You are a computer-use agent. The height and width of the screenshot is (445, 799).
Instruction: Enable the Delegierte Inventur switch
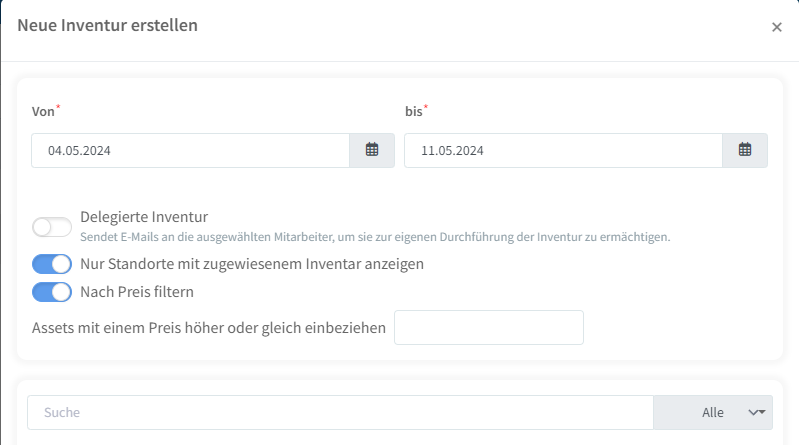pyautogui.click(x=52, y=227)
